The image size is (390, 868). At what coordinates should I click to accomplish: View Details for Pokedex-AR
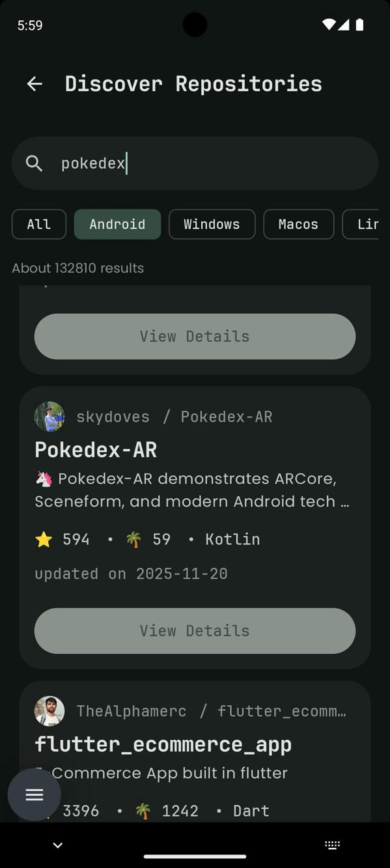tap(194, 630)
